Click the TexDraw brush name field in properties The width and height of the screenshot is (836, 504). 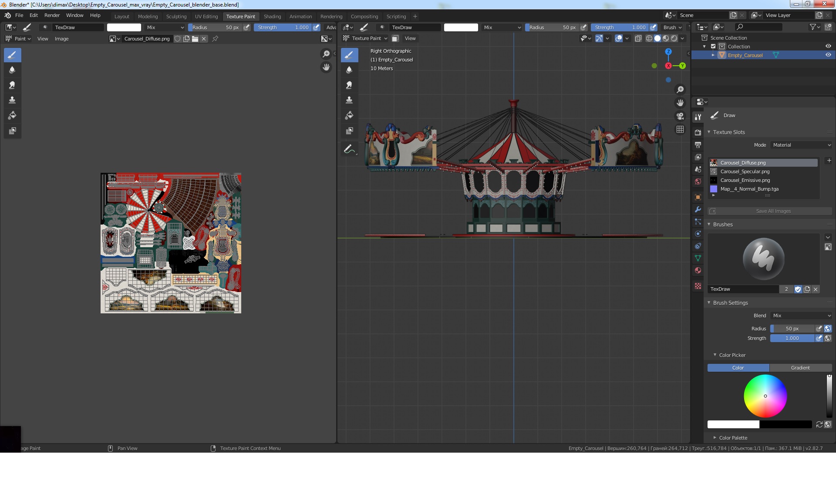pyautogui.click(x=744, y=289)
